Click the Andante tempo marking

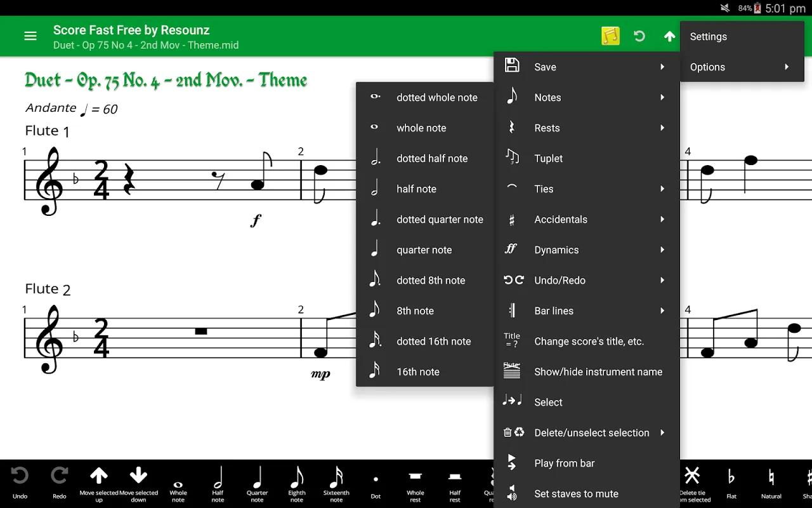pyautogui.click(x=71, y=109)
